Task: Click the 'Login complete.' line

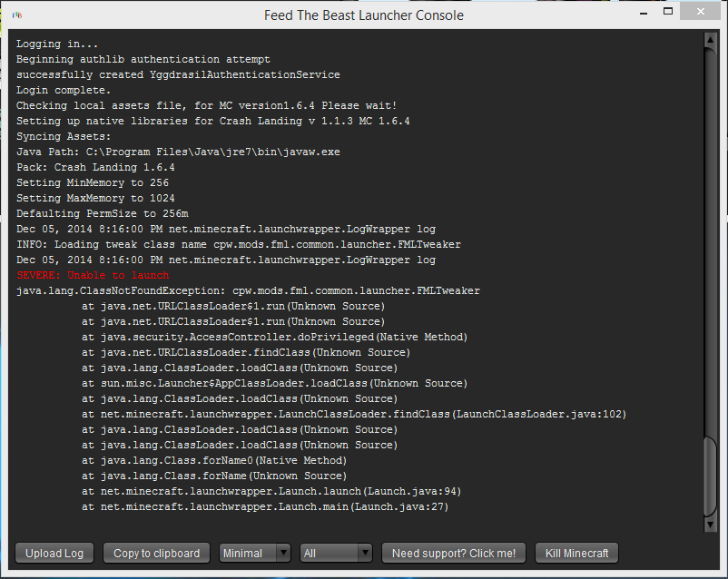Action: [64, 90]
